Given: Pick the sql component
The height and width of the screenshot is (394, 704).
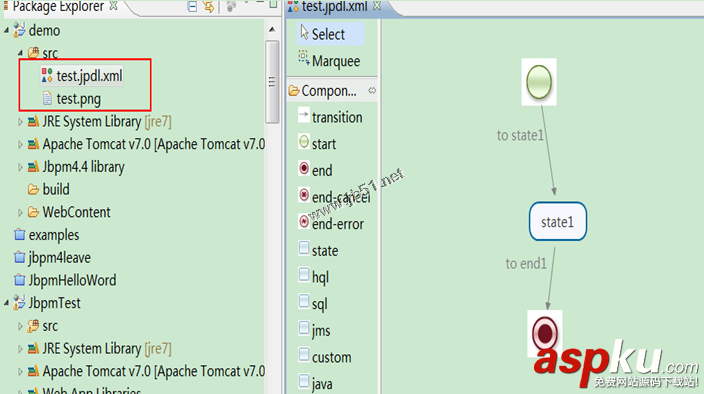Looking at the screenshot, I should pyautogui.click(x=313, y=303).
